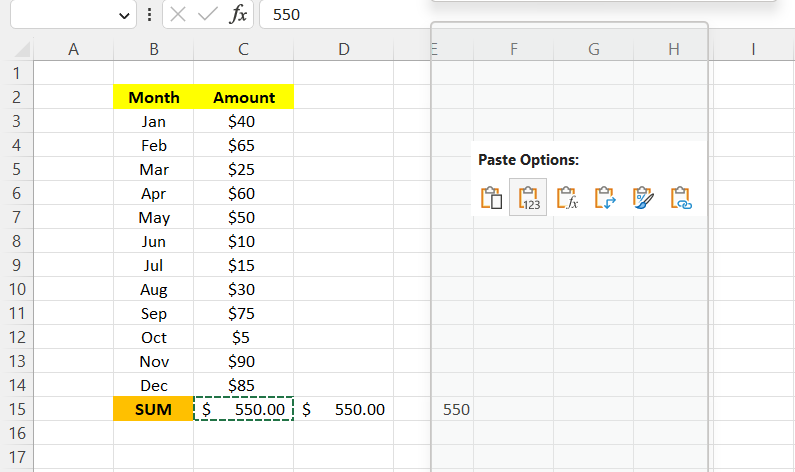The width and height of the screenshot is (795, 472).
Task: Click the yellow Amount header cell
Action: (x=243, y=97)
